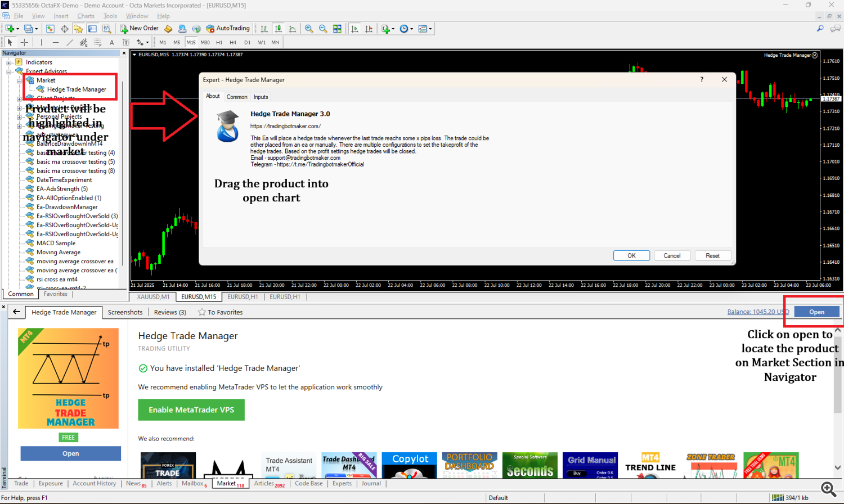The image size is (844, 504).
Task: Switch to D1 timeframe
Action: 247,42
